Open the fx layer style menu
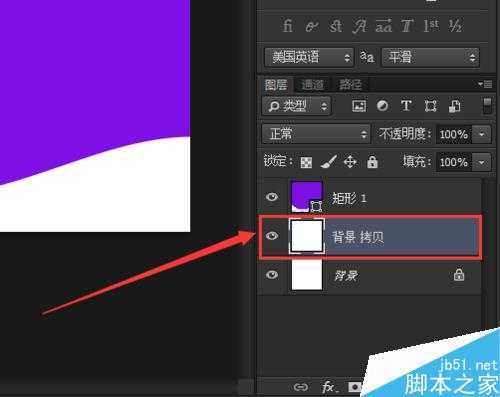This screenshot has width=500, height=397. pos(329,387)
